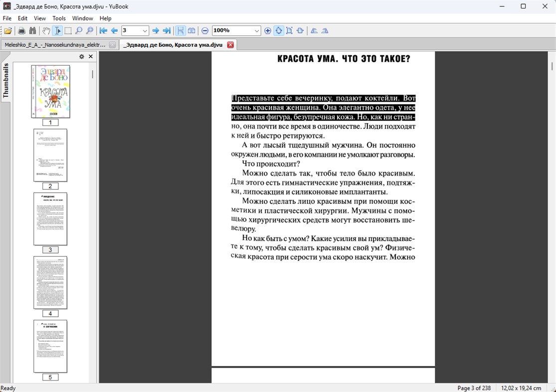556x392 pixels.
Task: Click the Print toolbar icon
Action: pyautogui.click(x=21, y=31)
